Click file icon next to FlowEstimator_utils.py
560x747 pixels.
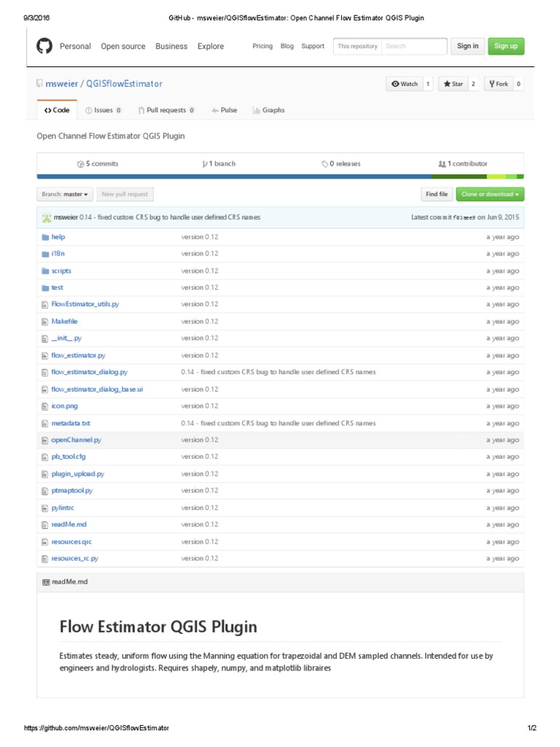coord(44,304)
